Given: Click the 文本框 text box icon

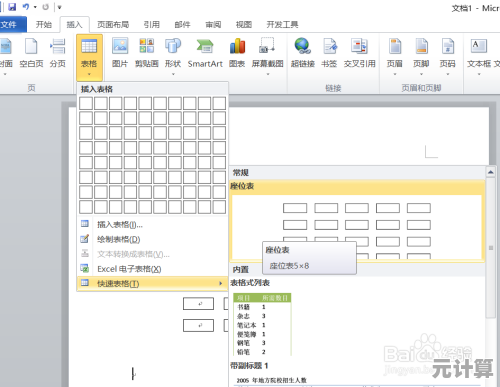Looking at the screenshot, I should point(479,46).
